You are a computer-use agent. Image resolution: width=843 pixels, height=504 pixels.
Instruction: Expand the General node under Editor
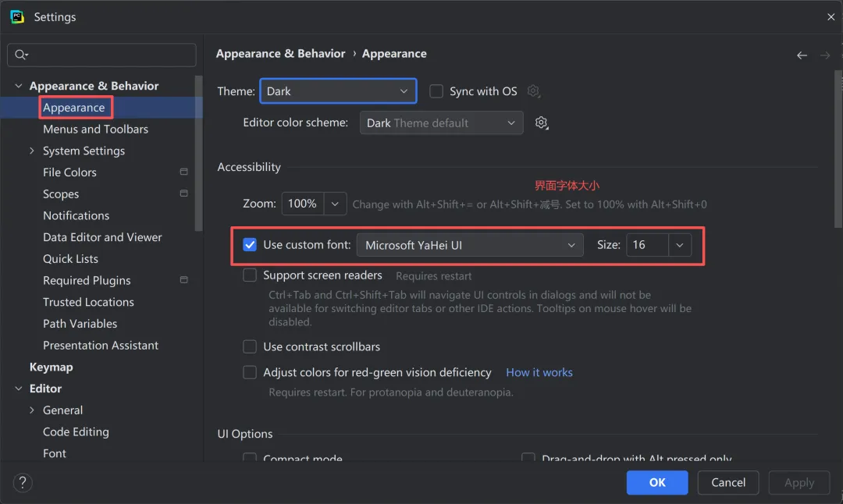tap(32, 410)
